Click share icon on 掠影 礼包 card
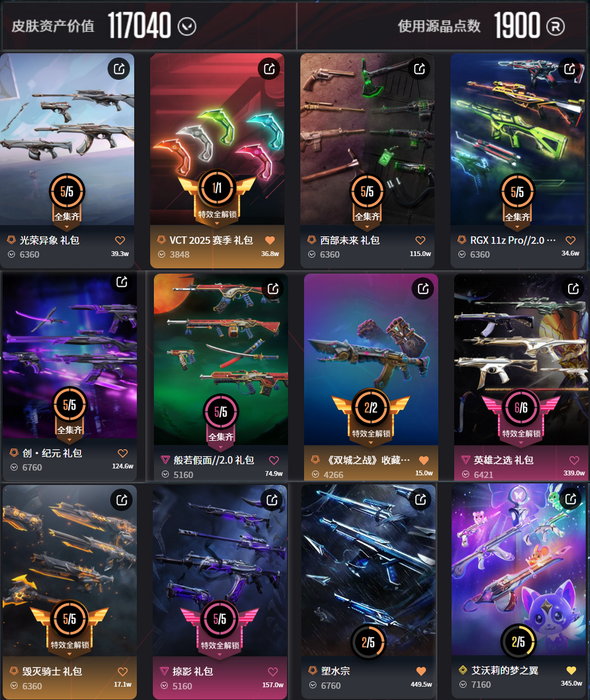590x700 pixels. [x=272, y=500]
